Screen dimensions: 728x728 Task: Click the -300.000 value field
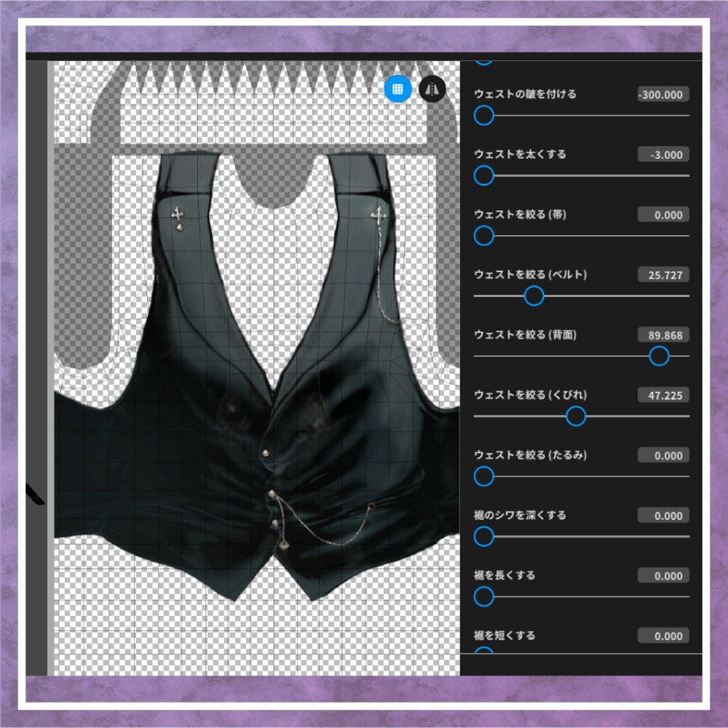click(x=662, y=94)
